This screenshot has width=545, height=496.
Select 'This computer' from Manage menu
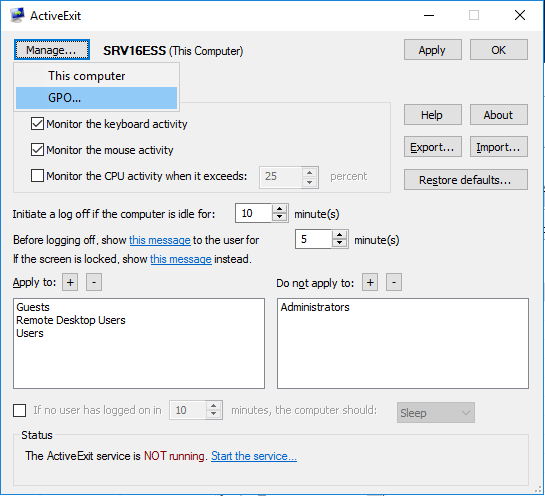pyautogui.click(x=96, y=76)
